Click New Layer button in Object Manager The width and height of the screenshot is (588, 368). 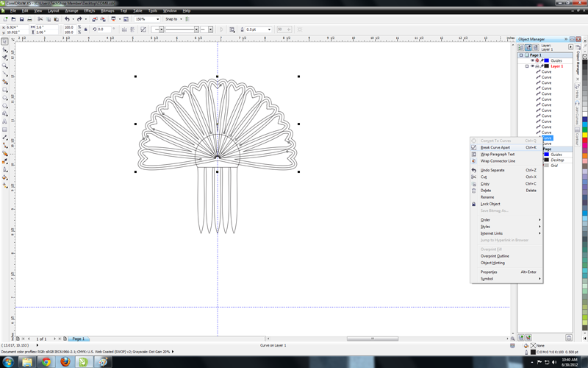point(521,338)
